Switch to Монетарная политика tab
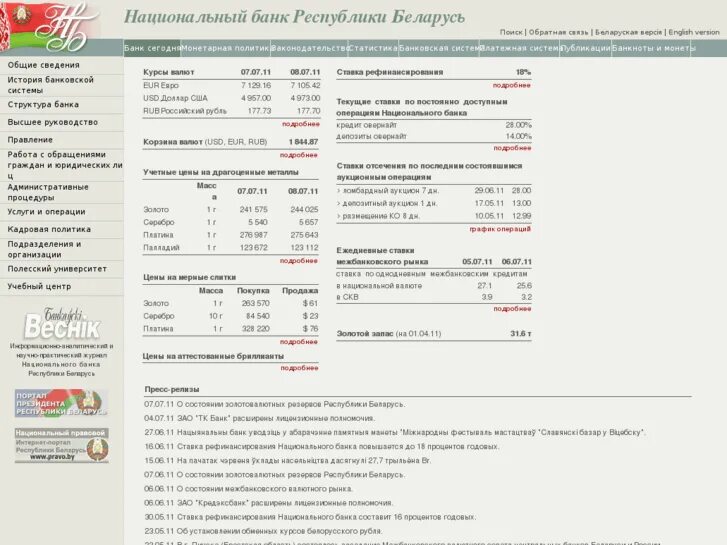Screen dimensions: 727x545 click(x=225, y=48)
